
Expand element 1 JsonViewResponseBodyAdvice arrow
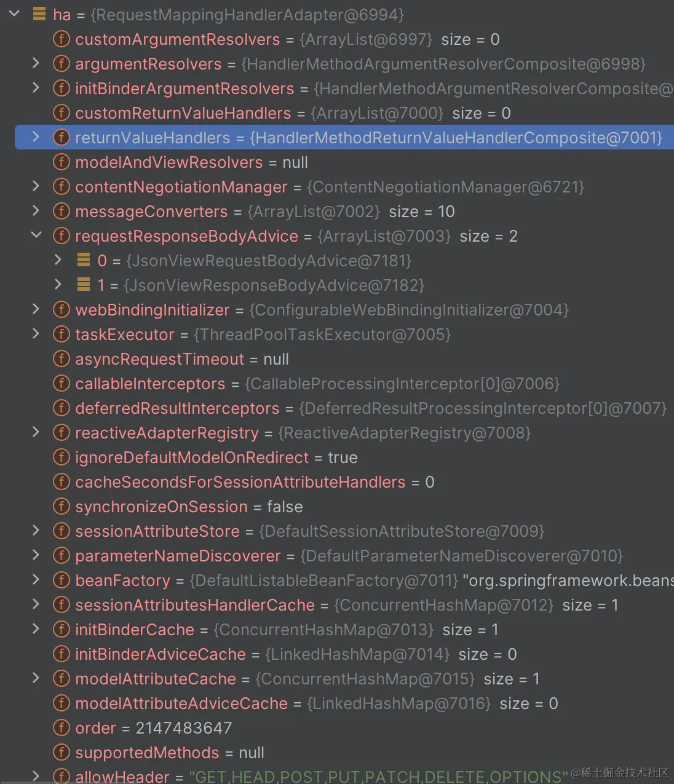pos(58,284)
